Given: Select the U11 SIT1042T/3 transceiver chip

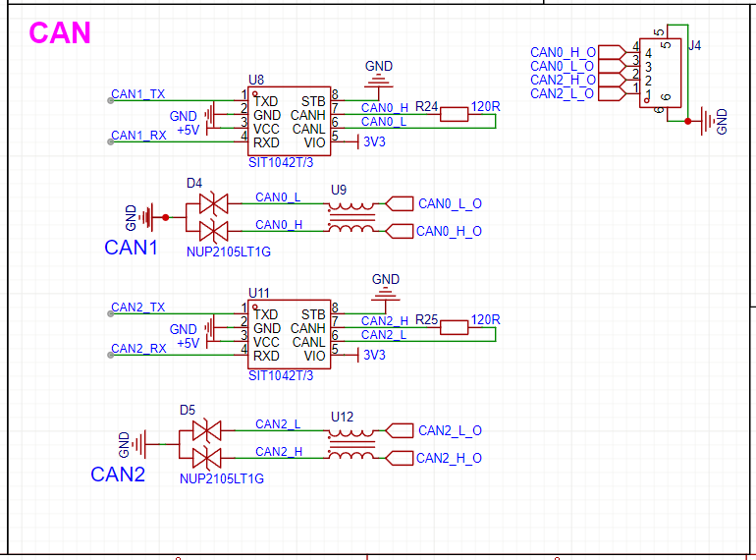Looking at the screenshot, I should point(289,335).
